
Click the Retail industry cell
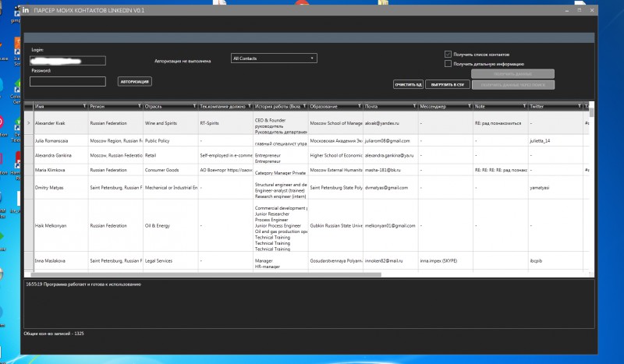pyautogui.click(x=171, y=155)
